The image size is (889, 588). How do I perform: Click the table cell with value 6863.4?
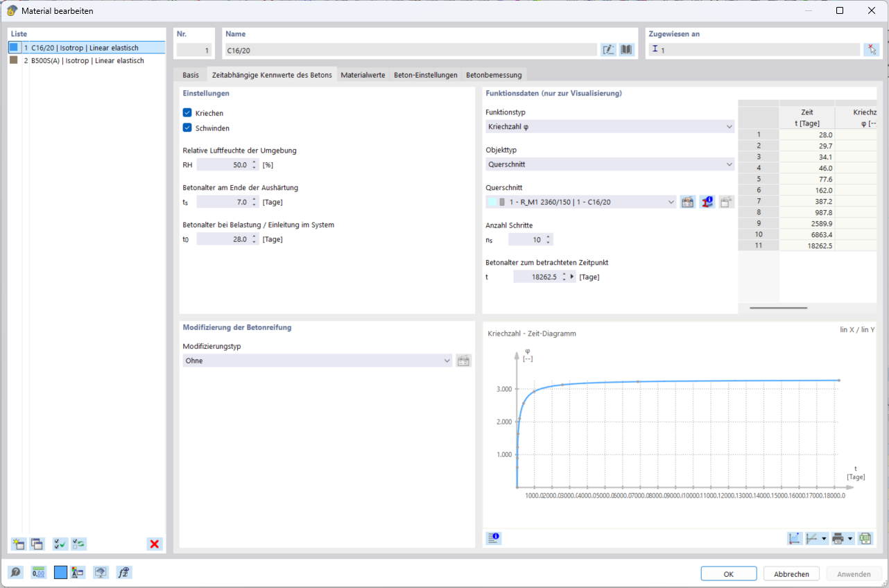[807, 234]
